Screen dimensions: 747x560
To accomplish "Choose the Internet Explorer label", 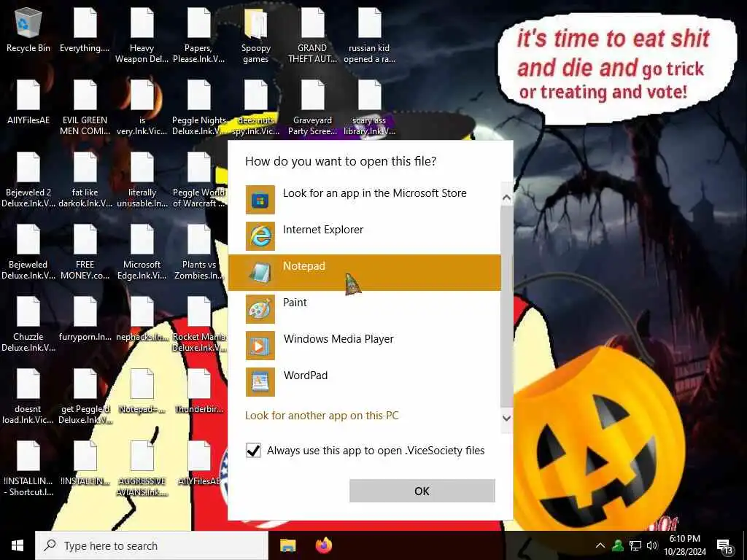I will point(323,230).
